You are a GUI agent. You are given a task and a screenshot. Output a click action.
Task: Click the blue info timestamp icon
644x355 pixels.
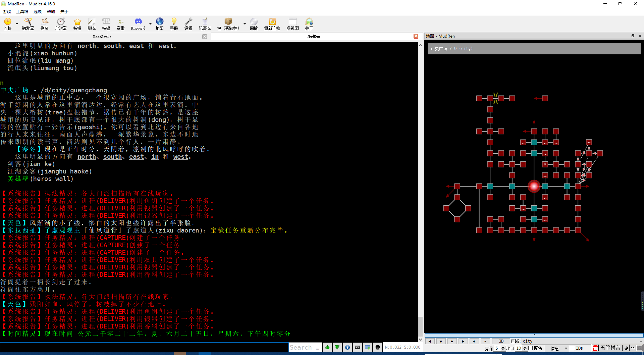click(x=347, y=347)
